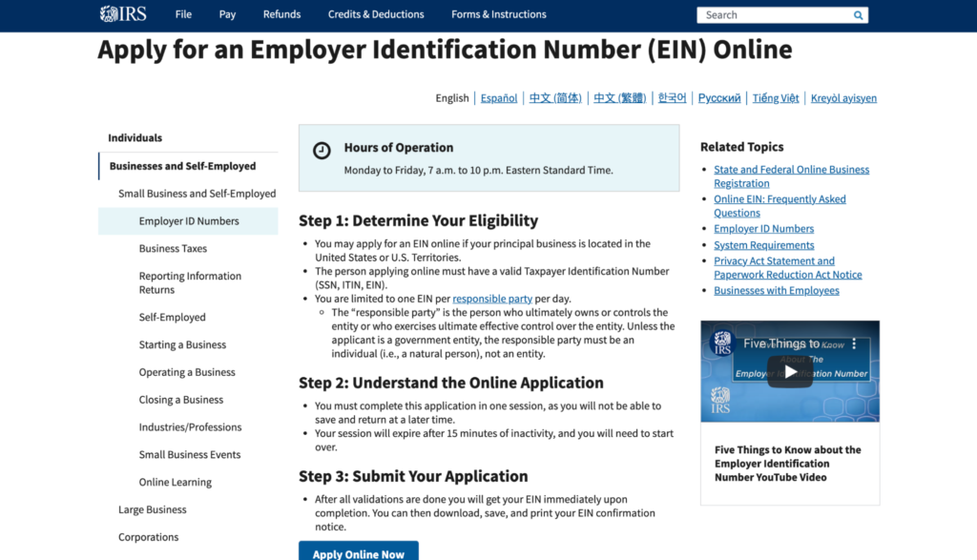The width and height of the screenshot is (977, 560).
Task: Open Small Business Events sidebar item
Action: (x=188, y=454)
